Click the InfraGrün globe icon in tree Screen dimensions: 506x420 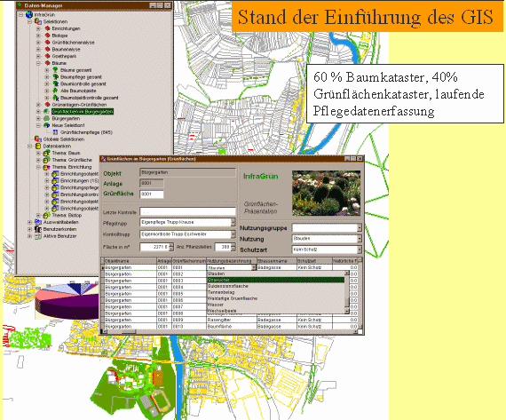[x=29, y=14]
